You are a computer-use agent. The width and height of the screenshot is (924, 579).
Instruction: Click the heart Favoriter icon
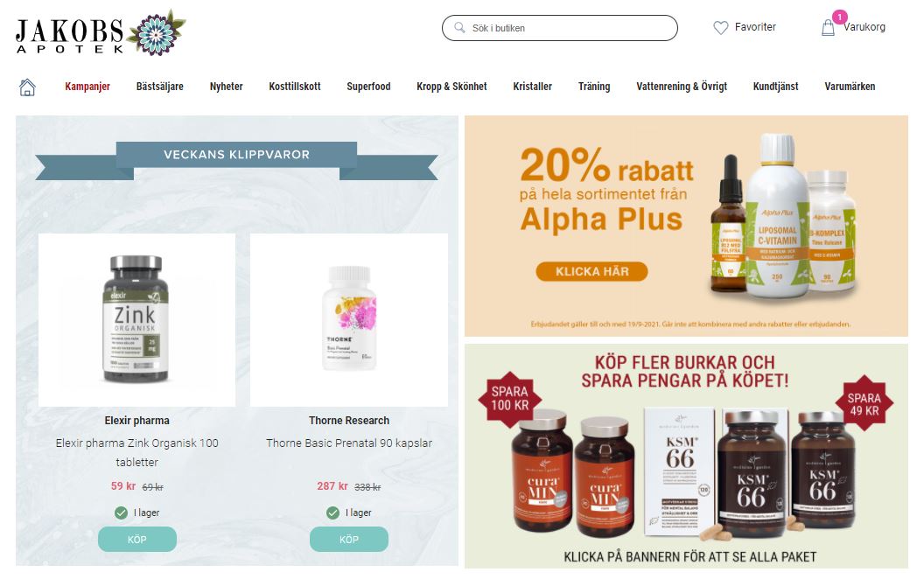point(721,28)
